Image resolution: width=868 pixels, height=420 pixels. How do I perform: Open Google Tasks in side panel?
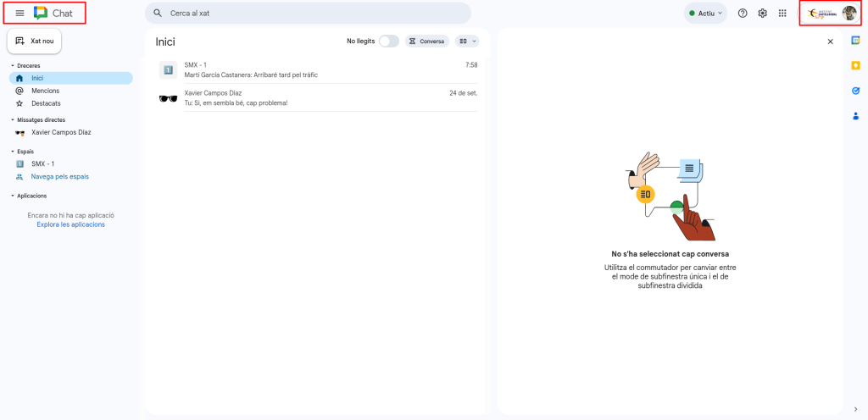(855, 91)
